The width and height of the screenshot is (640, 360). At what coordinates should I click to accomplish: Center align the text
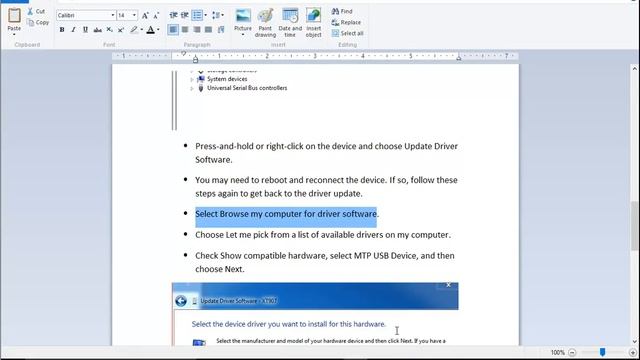tap(185, 30)
